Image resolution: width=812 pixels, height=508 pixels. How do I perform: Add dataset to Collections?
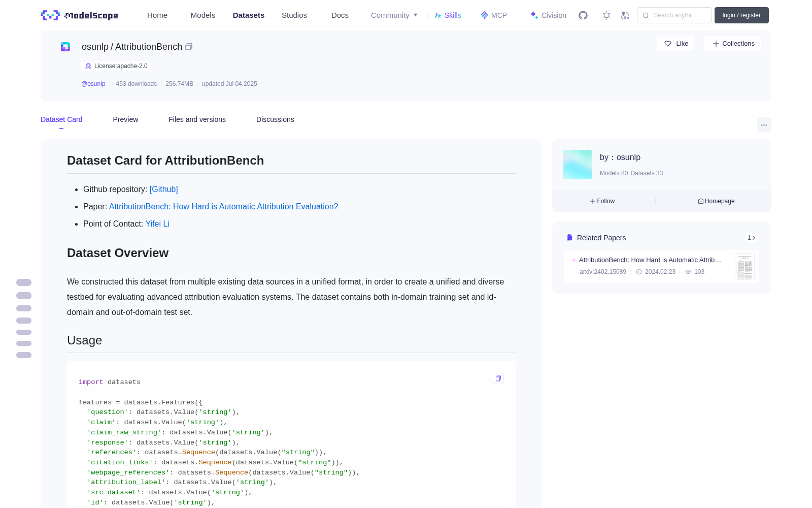coord(733,44)
